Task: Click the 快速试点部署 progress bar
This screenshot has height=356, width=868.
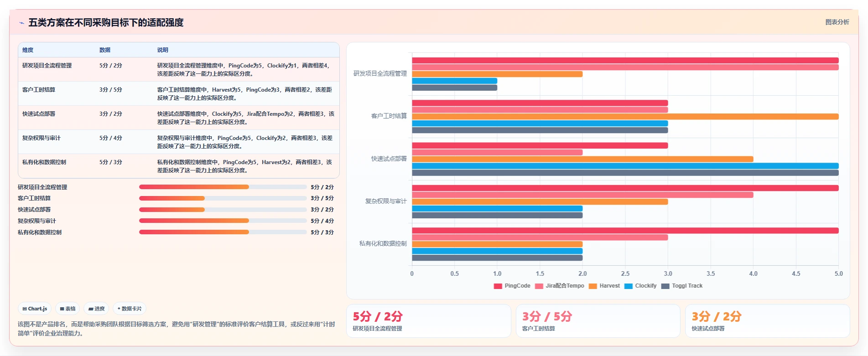Action: click(x=223, y=210)
